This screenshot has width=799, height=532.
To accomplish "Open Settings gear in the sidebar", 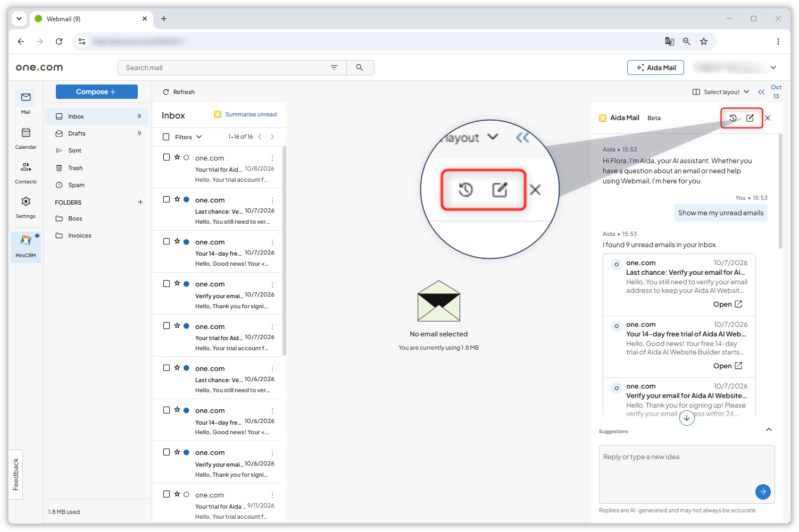I will point(26,207).
